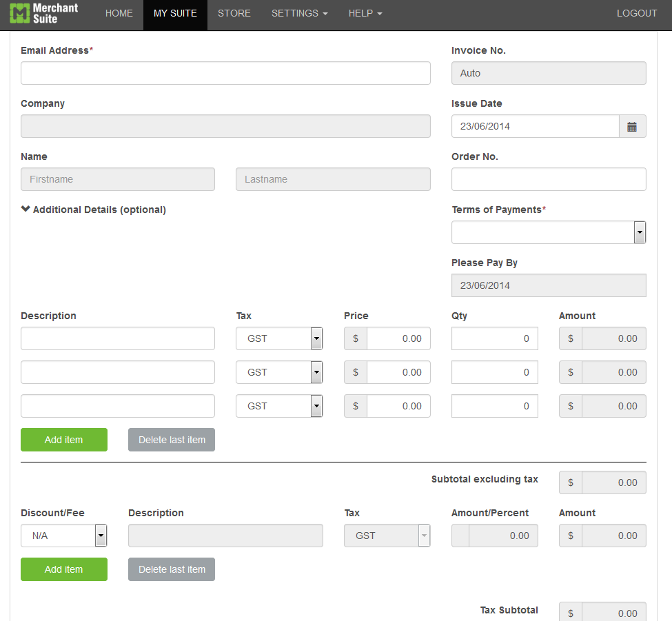The image size is (672, 621).
Task: Click the third item Amount field
Action: click(613, 406)
